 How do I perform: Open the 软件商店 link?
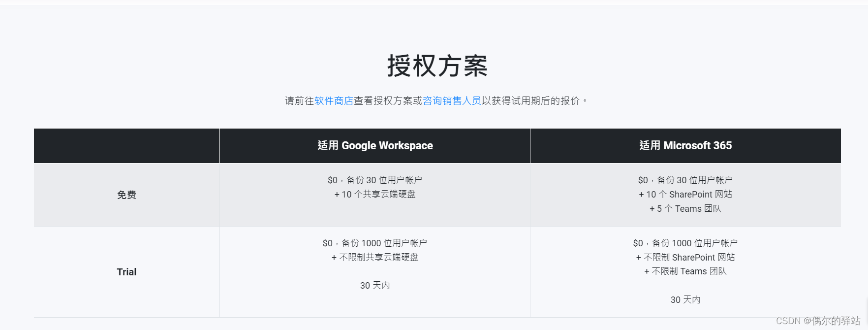[334, 101]
